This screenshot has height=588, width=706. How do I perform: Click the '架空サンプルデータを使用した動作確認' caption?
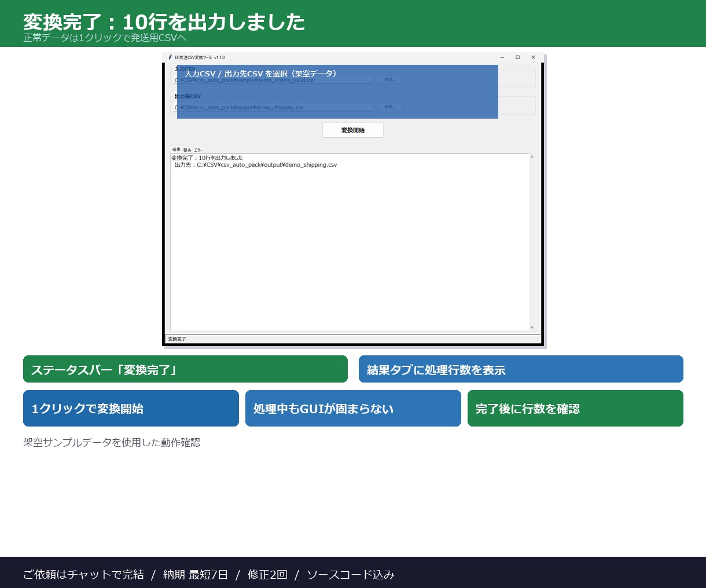tap(112, 442)
